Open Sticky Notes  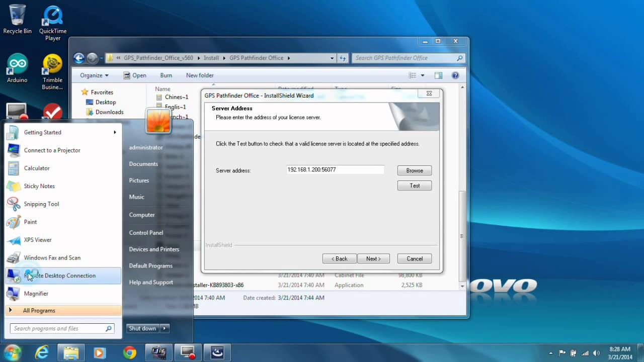[63, 186]
